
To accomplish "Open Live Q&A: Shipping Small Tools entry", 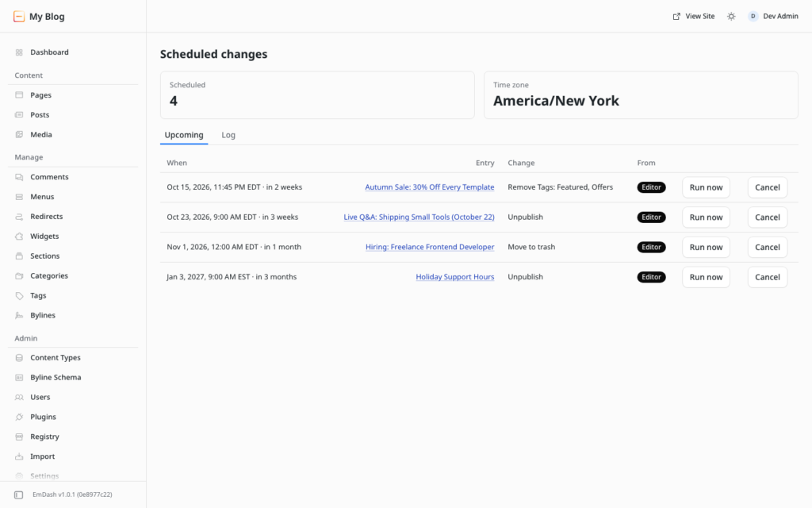I will point(419,217).
